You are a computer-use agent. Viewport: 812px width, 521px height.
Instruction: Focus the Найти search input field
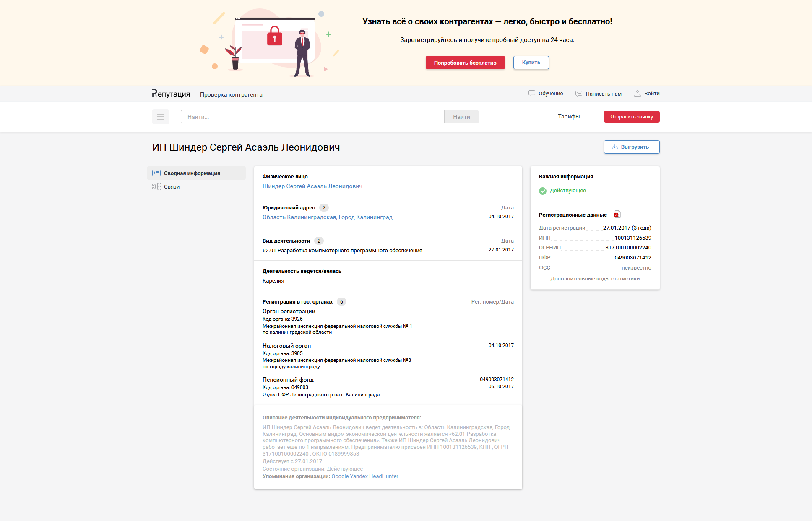point(312,117)
